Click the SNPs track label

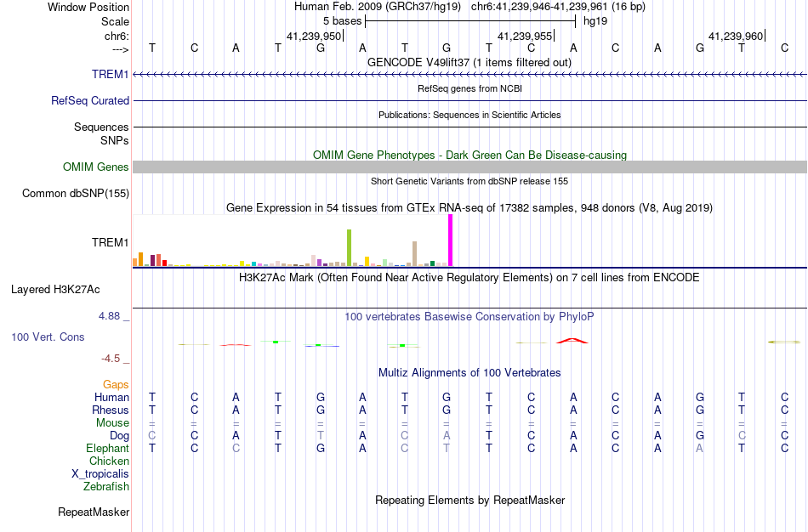point(115,140)
